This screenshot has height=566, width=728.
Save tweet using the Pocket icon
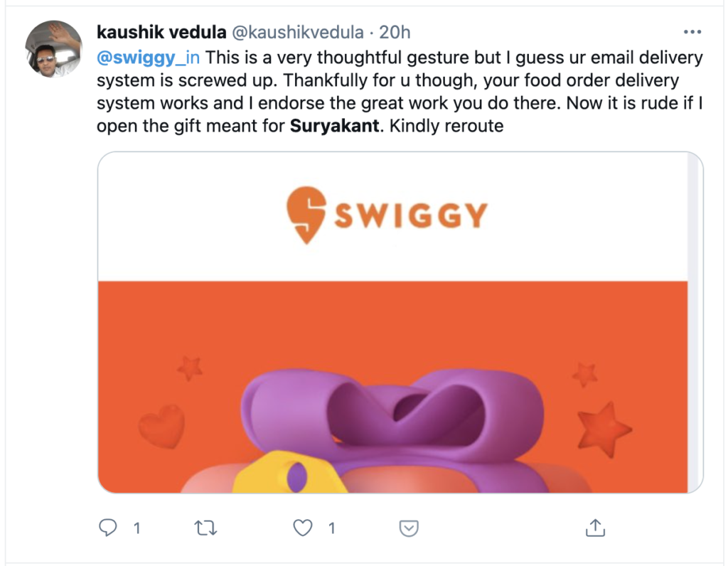[x=408, y=528]
